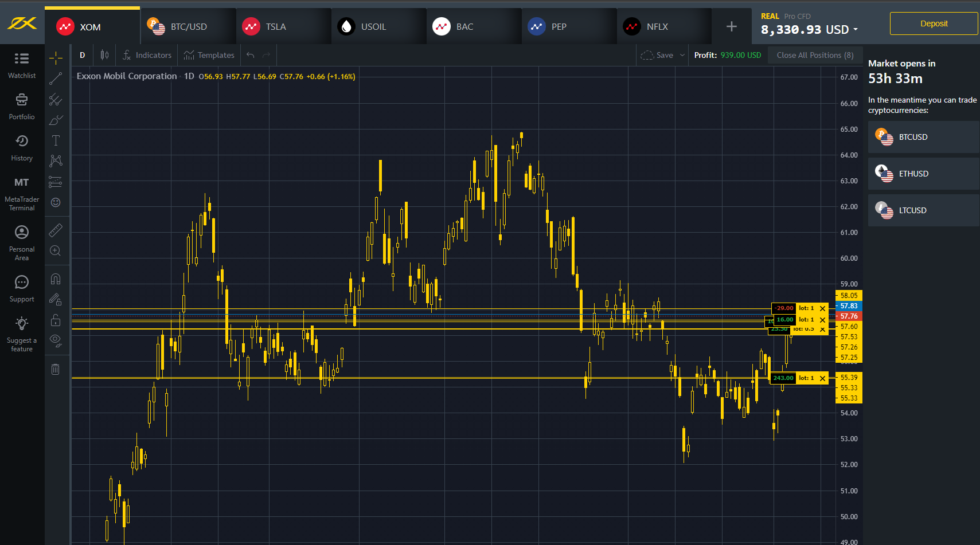Viewport: 980px width, 545px height.
Task: Open the chart patterns tool
Action: coord(56,161)
